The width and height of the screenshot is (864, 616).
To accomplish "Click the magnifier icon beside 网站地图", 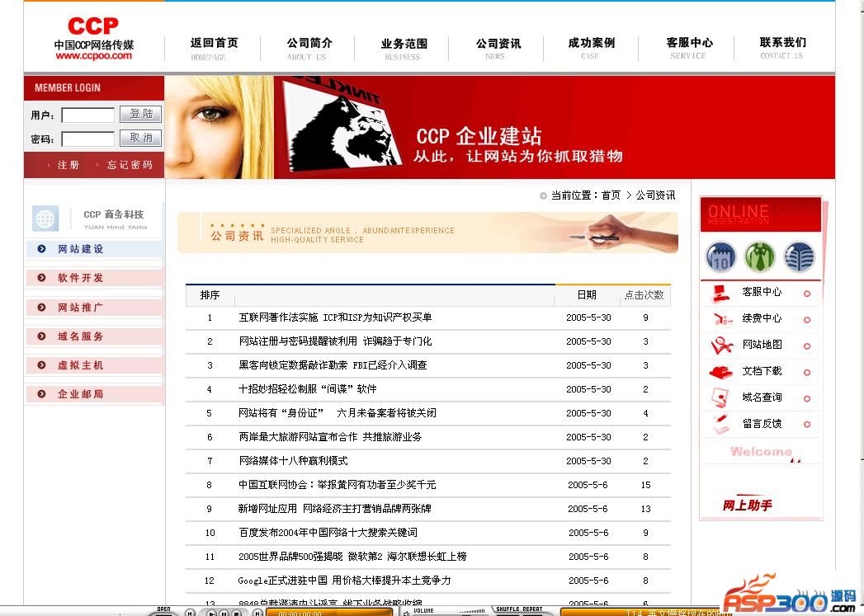I will pyautogui.click(x=720, y=346).
